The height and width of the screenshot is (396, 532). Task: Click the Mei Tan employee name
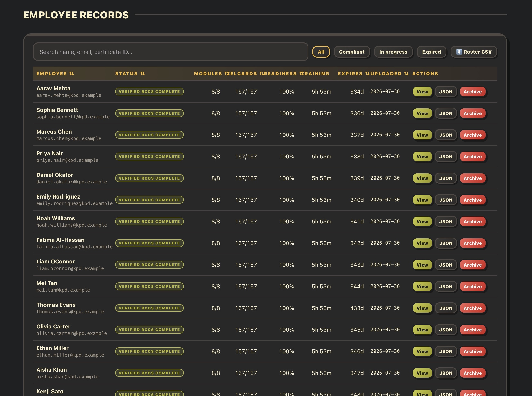coord(47,283)
